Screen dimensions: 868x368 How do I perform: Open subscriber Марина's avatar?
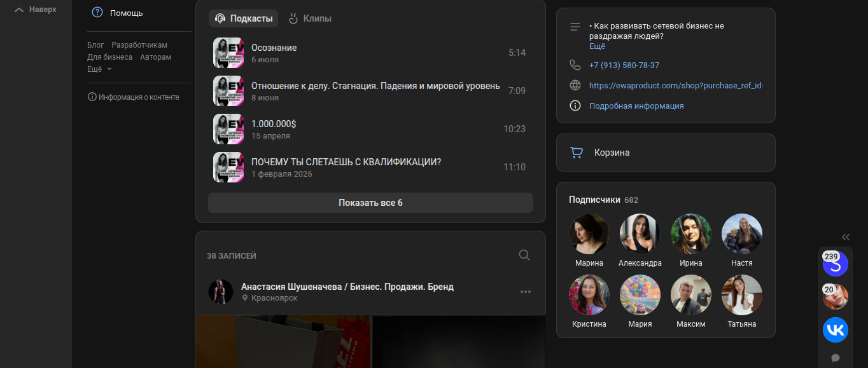[589, 234]
